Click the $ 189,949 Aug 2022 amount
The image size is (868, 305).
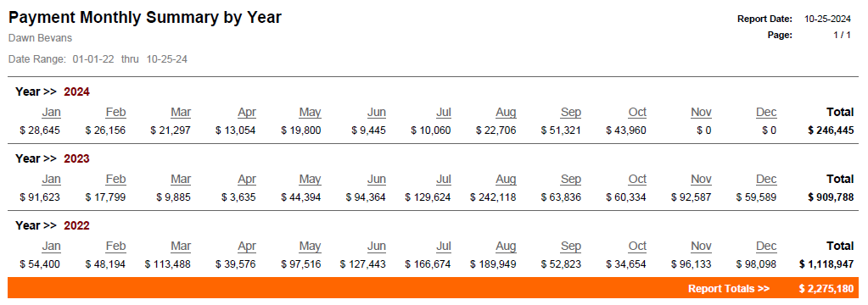click(493, 264)
